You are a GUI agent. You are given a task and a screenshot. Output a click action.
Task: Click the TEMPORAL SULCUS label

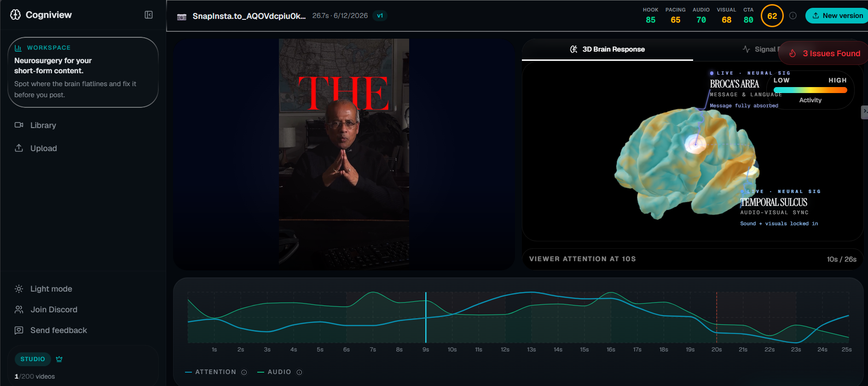pyautogui.click(x=774, y=202)
